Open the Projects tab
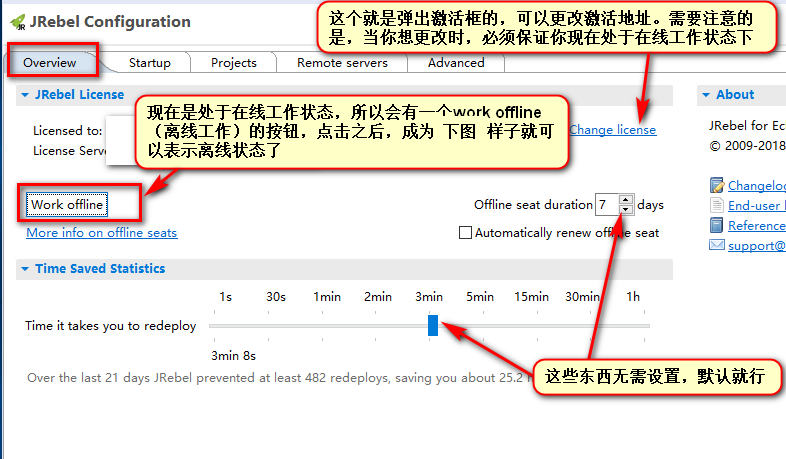Screen dimensions: 786x459 click(234, 63)
